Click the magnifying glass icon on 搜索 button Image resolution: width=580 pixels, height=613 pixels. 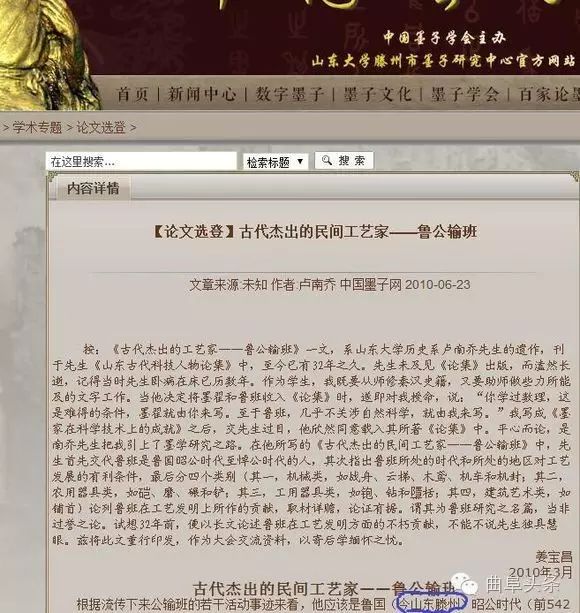point(326,160)
